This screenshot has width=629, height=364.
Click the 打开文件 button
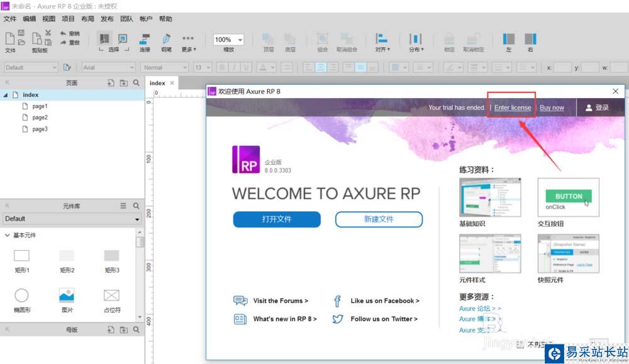277,219
